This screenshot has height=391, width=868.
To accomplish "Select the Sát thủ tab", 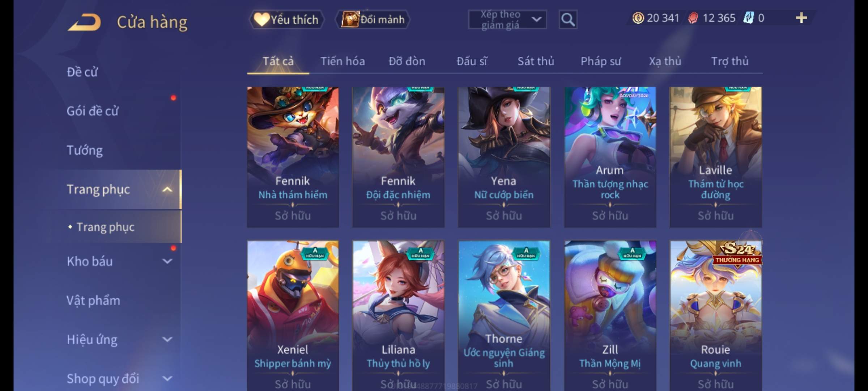I will click(536, 61).
